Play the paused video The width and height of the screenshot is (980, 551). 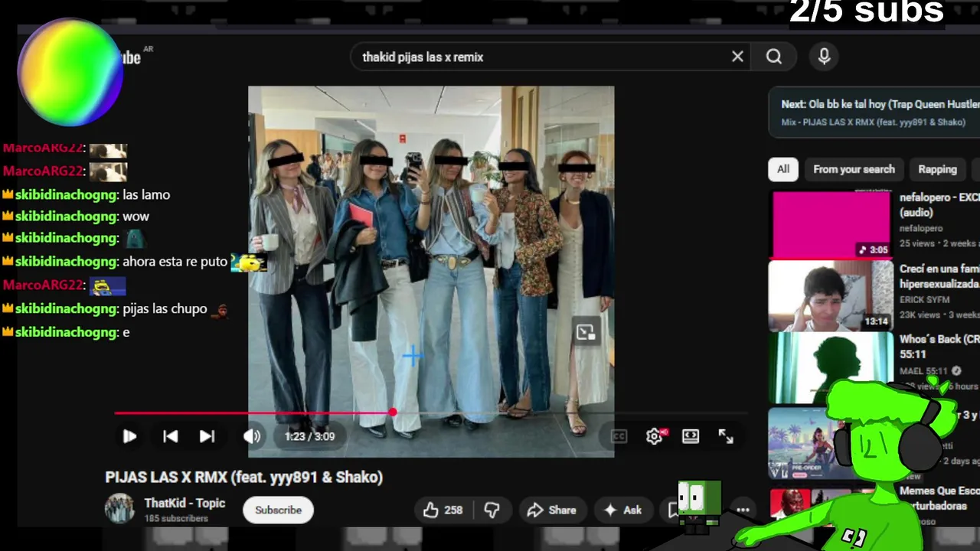129,436
